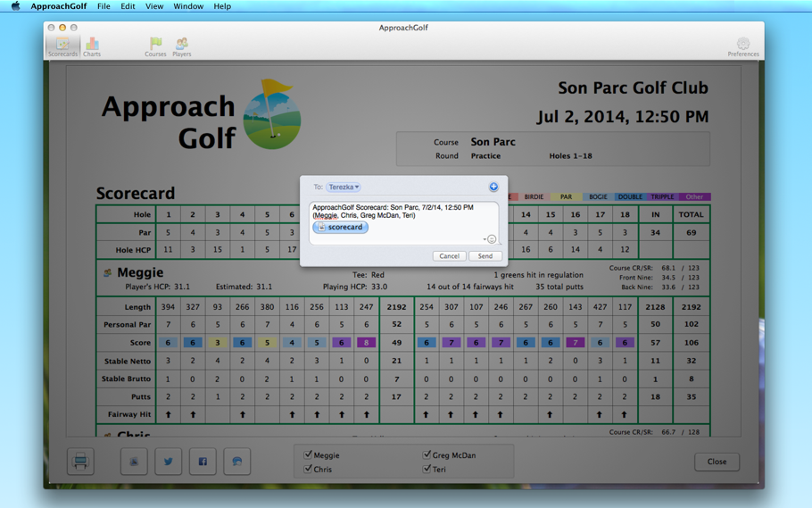Select Meggie's back nine score 57

655,343
